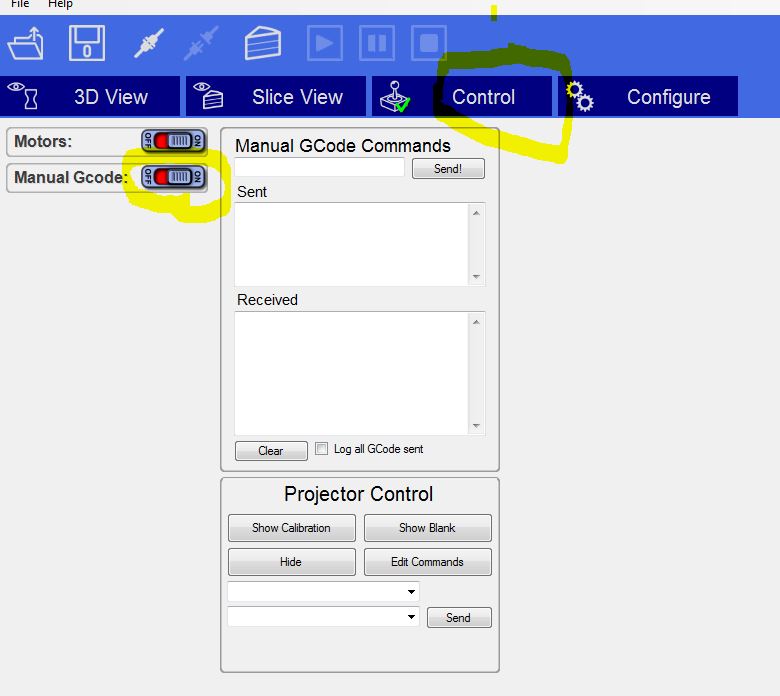Switch to the Slice View tab

pos(276,97)
